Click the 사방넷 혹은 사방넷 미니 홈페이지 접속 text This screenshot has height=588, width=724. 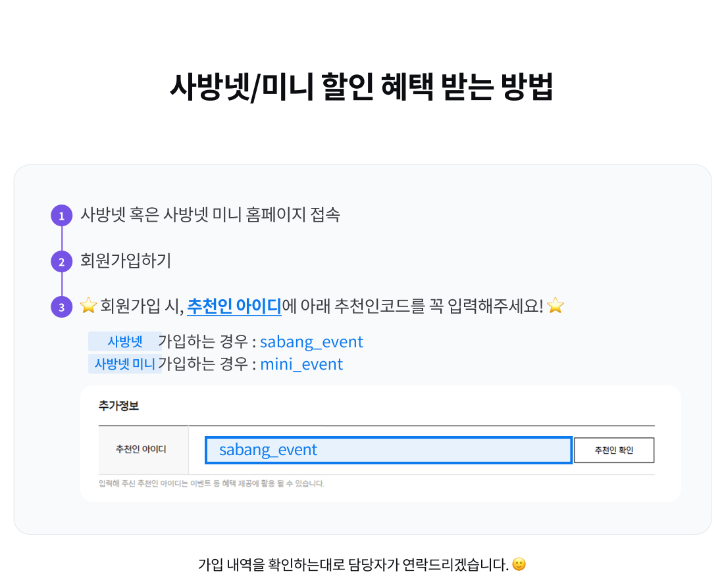[x=210, y=215]
